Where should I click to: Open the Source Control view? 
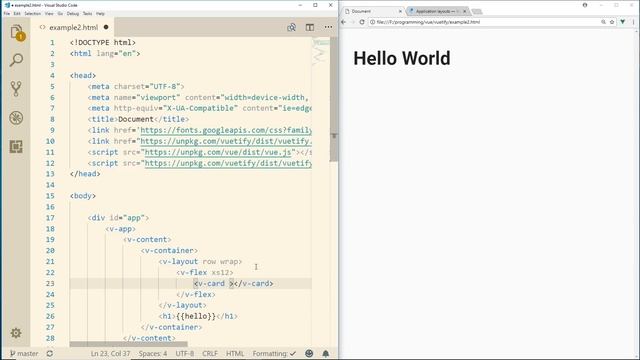(x=16, y=89)
